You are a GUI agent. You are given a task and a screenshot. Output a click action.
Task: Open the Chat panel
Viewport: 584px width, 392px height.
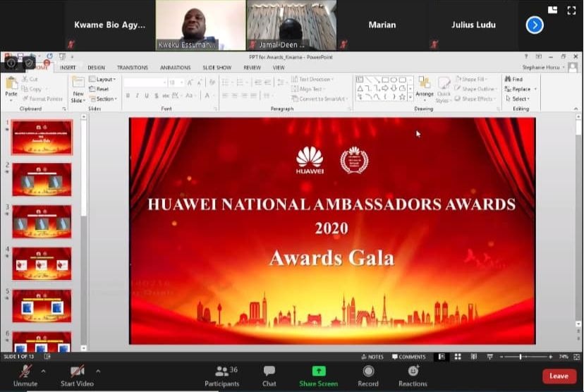click(269, 372)
